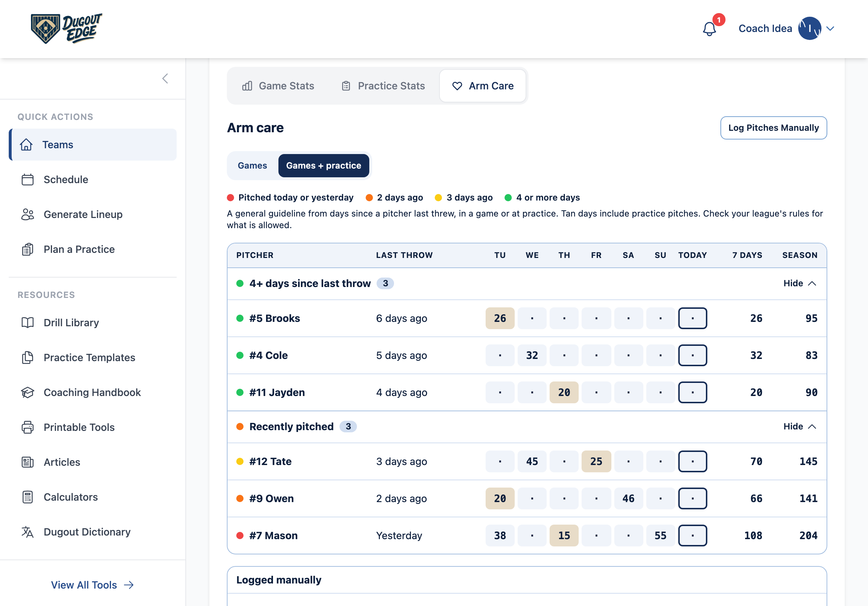This screenshot has width=868, height=606.
Task: Open Schedule from quick actions
Action: point(93,179)
